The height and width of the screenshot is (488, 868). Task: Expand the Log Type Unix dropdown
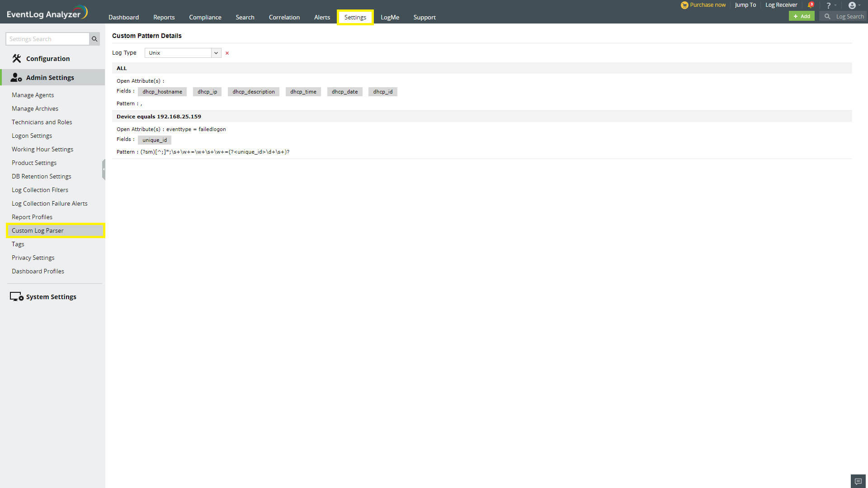point(216,53)
